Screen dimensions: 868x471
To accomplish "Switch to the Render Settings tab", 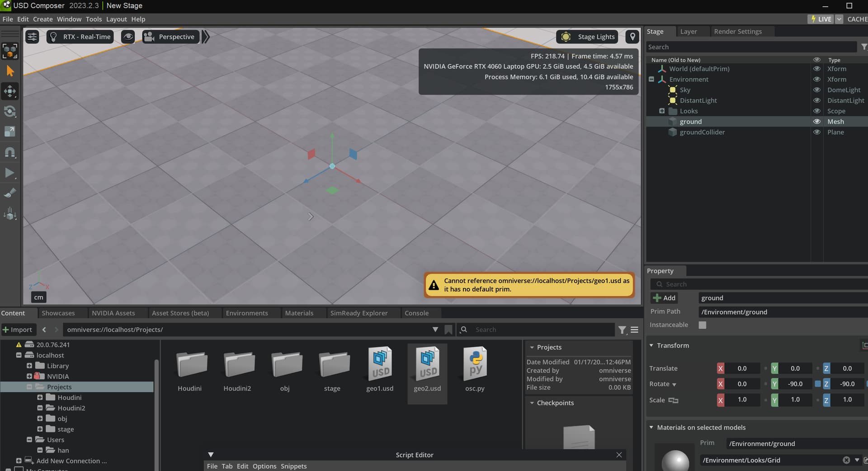I will point(738,32).
